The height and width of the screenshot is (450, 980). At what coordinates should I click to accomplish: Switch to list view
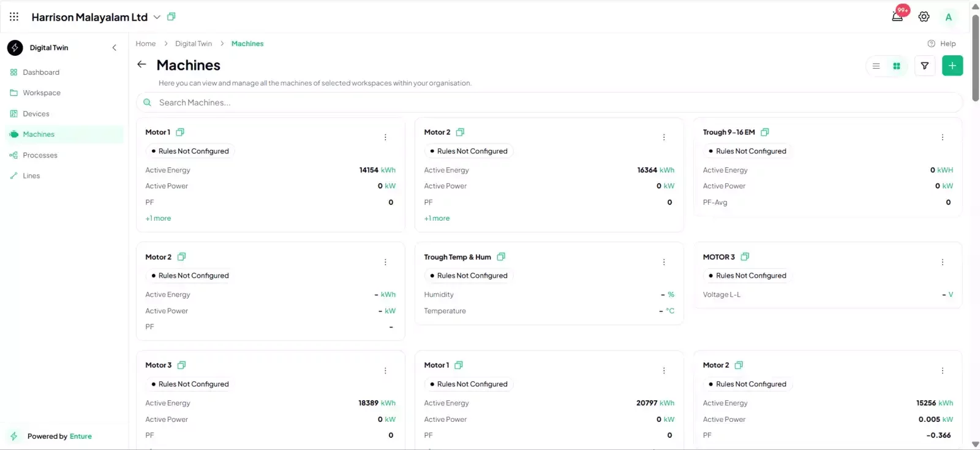[x=876, y=66]
